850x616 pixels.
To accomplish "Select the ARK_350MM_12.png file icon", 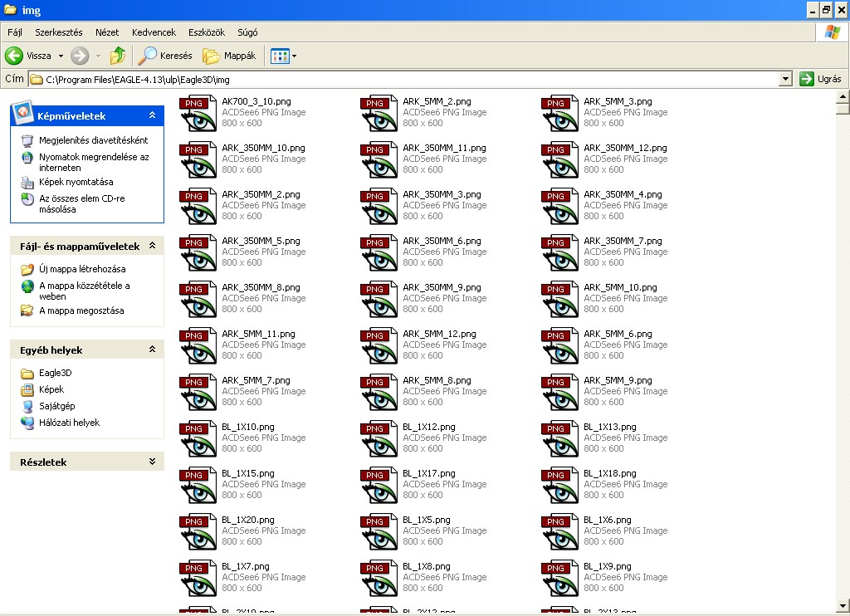I will [x=560, y=160].
